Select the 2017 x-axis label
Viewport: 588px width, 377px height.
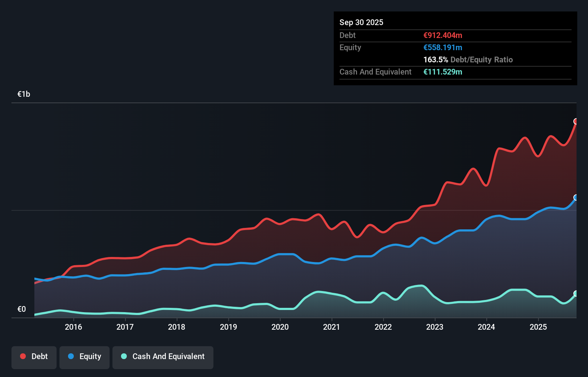[x=125, y=327]
